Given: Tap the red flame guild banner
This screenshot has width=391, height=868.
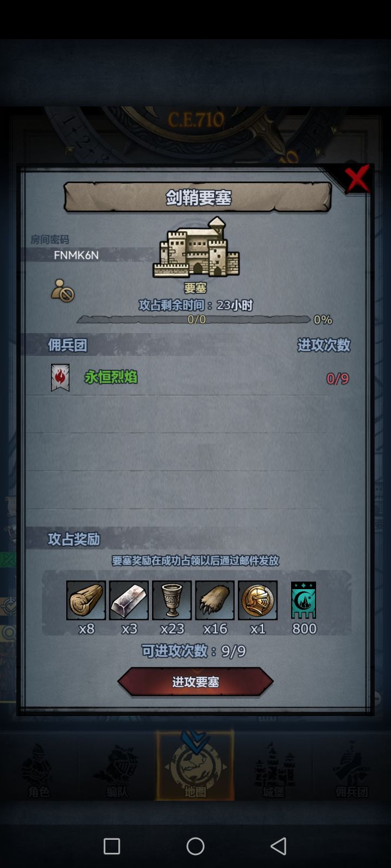Looking at the screenshot, I should pos(60,378).
